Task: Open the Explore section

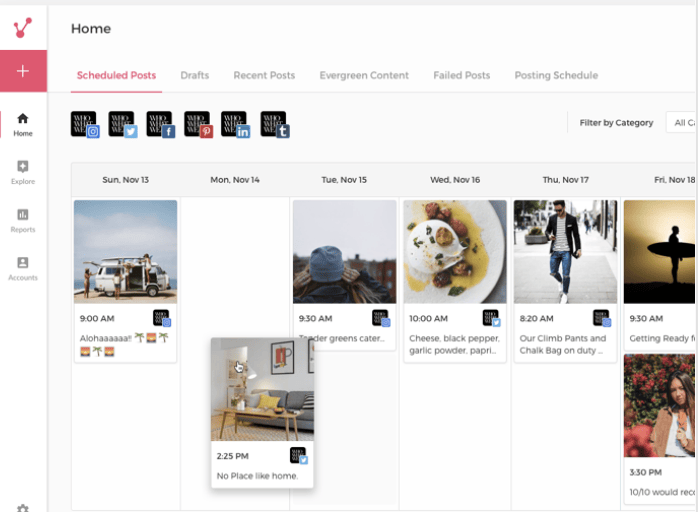Action: (x=23, y=172)
